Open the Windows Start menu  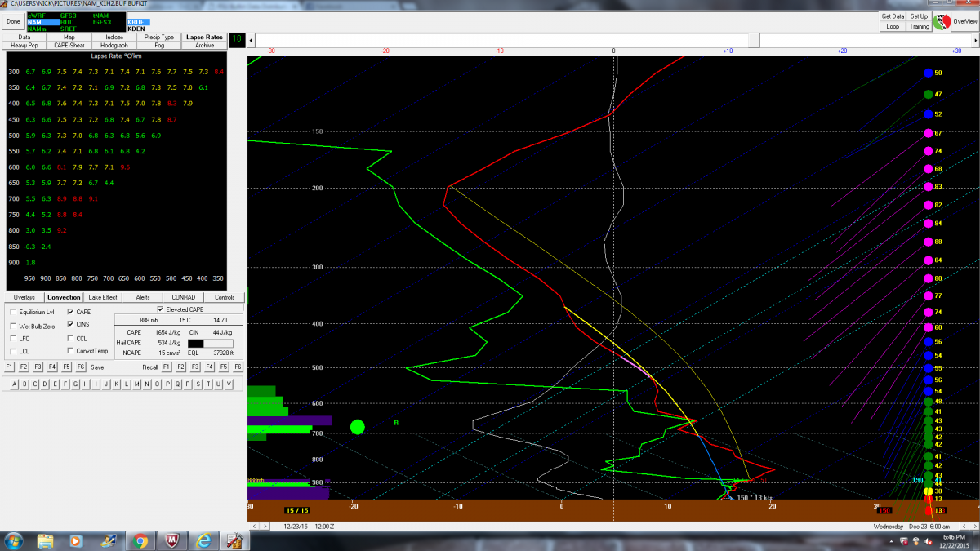[x=14, y=540]
